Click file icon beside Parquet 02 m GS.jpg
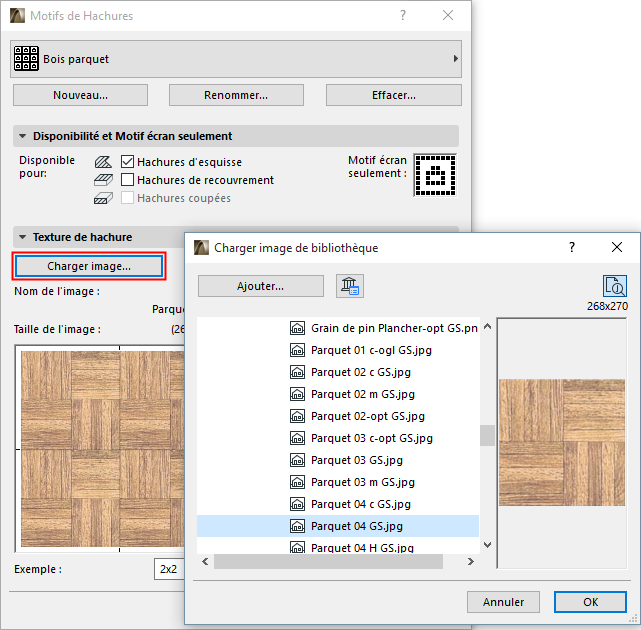This screenshot has height=630, width=641. (297, 394)
